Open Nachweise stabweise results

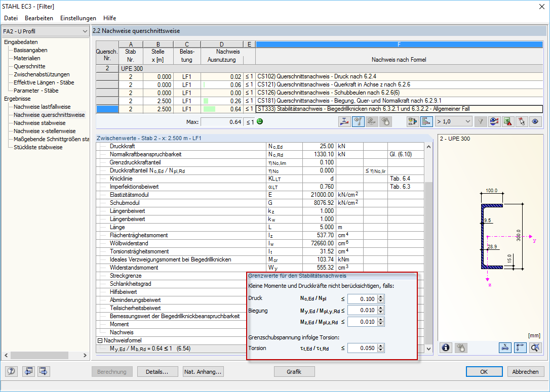pyautogui.click(x=40, y=123)
